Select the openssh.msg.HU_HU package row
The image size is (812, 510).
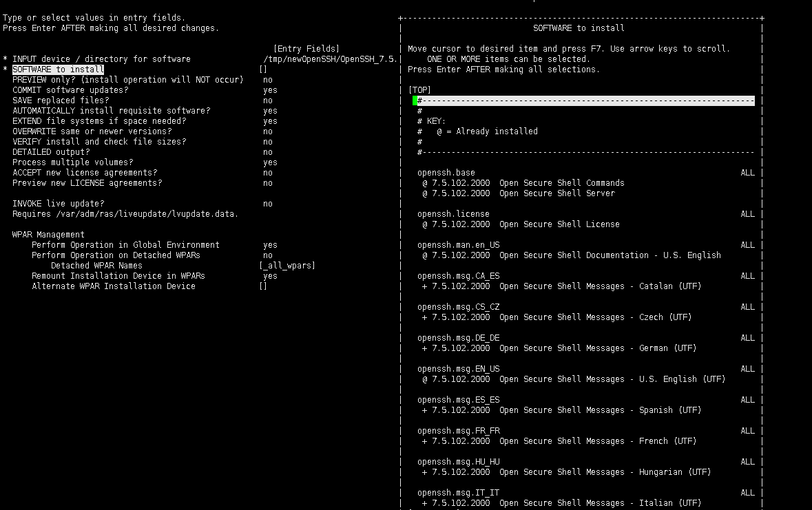tap(459, 462)
